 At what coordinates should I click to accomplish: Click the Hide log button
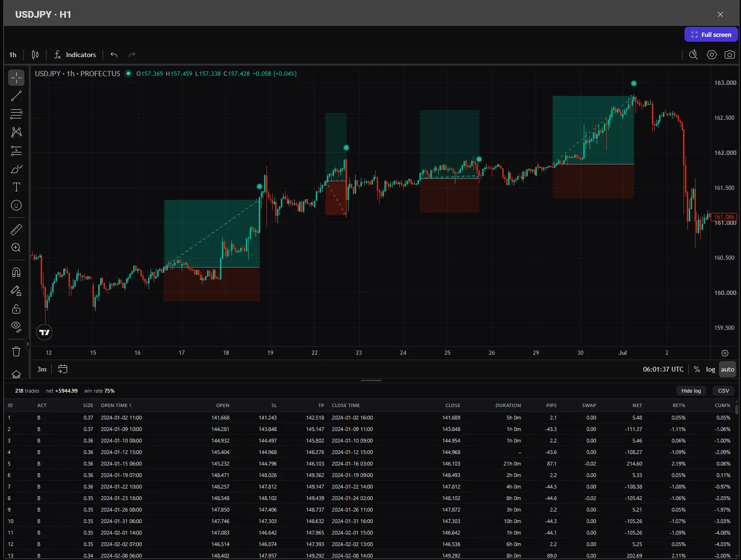click(691, 391)
